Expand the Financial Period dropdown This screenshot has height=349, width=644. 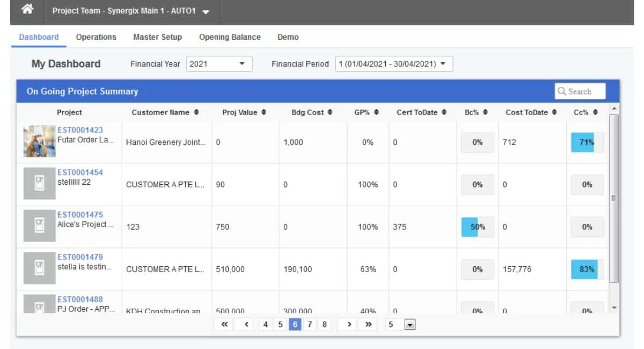[394, 63]
